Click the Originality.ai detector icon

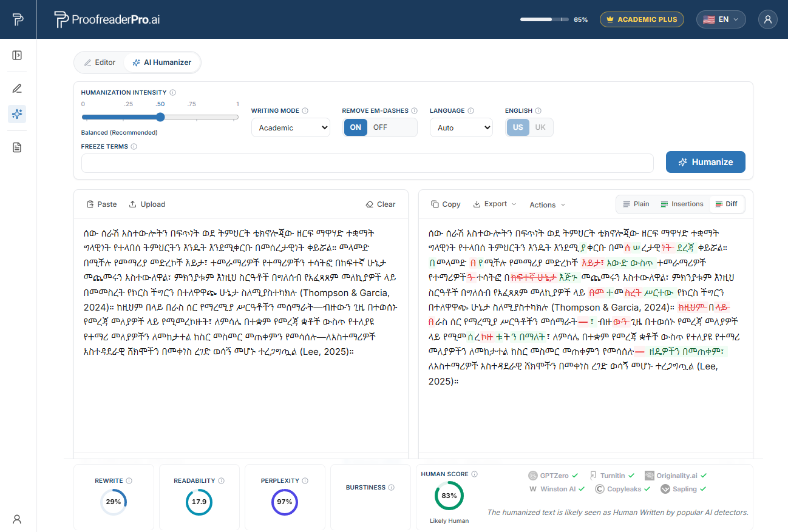tap(649, 476)
